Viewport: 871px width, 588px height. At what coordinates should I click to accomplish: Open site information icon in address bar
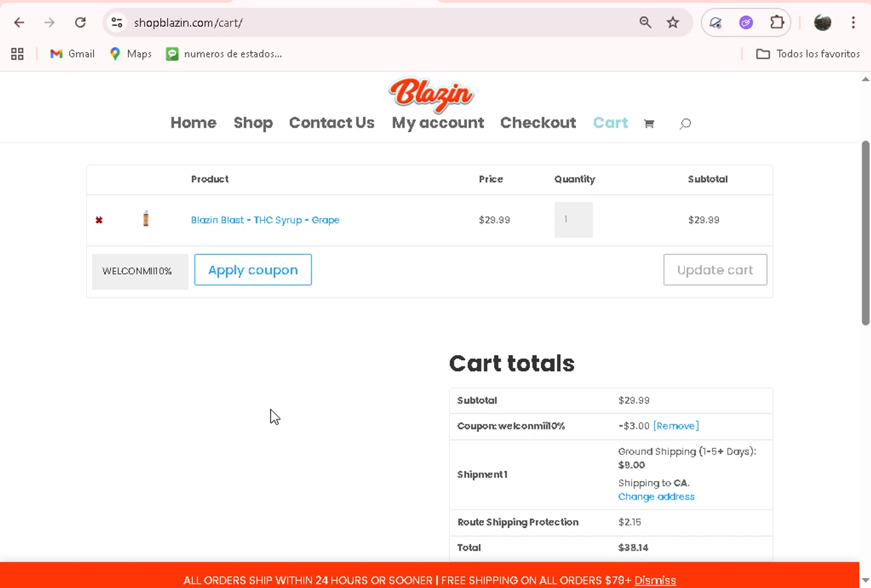[x=117, y=23]
